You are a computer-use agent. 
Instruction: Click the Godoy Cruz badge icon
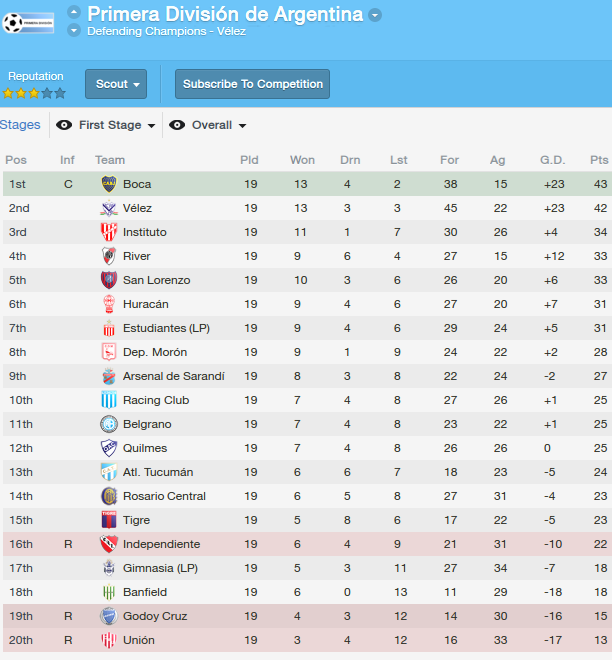tap(109, 616)
